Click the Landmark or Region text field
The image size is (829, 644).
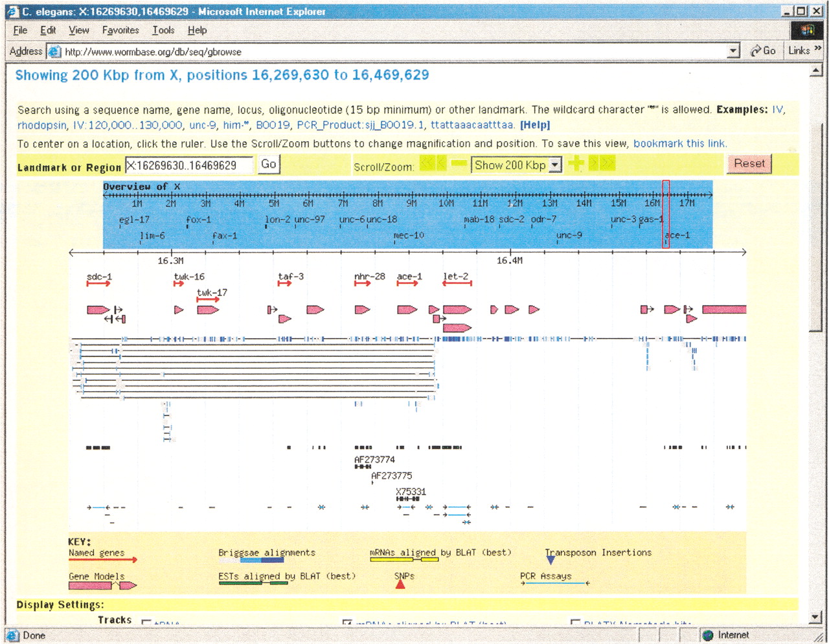click(x=189, y=166)
